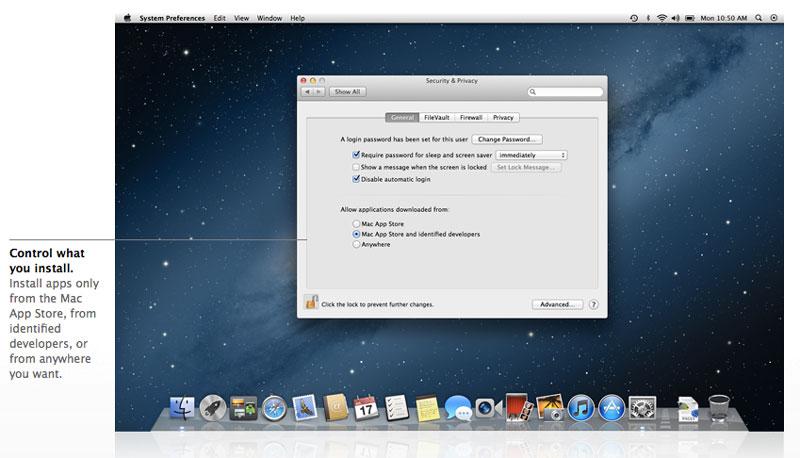Select Mac App Store and identified developers
Viewport: 800px width, 458px height.
click(x=356, y=234)
